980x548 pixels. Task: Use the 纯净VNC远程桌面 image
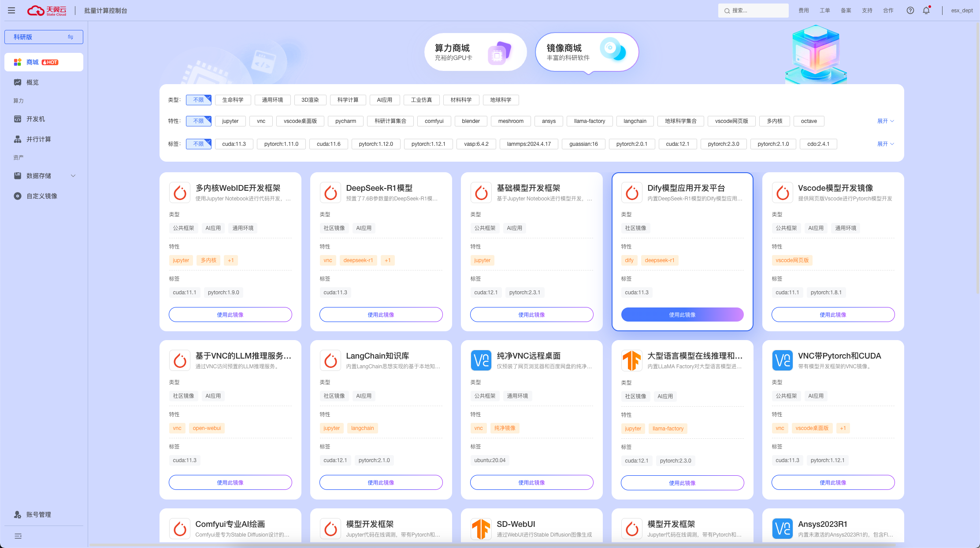pyautogui.click(x=531, y=482)
